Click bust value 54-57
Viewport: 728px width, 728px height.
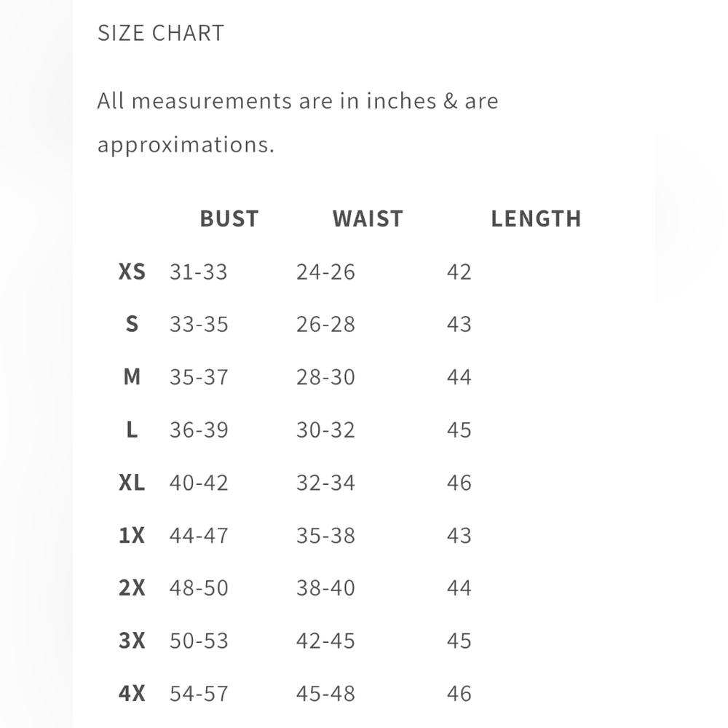pyautogui.click(x=199, y=694)
